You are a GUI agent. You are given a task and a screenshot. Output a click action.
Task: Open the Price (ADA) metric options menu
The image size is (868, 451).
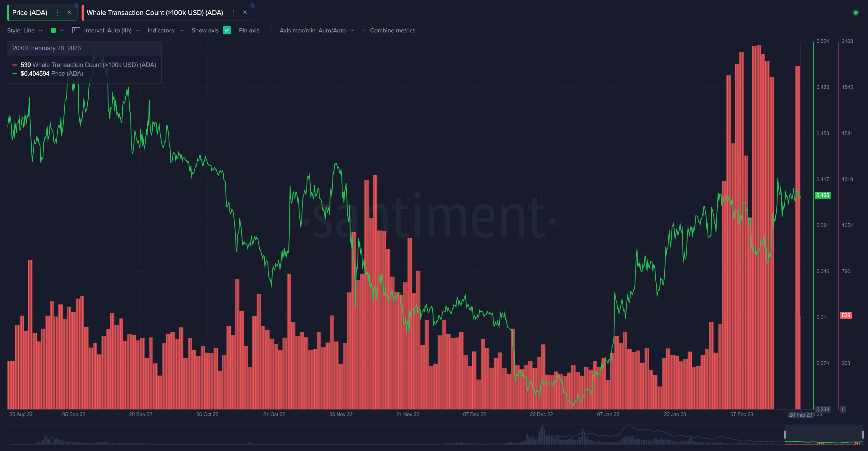(x=57, y=12)
